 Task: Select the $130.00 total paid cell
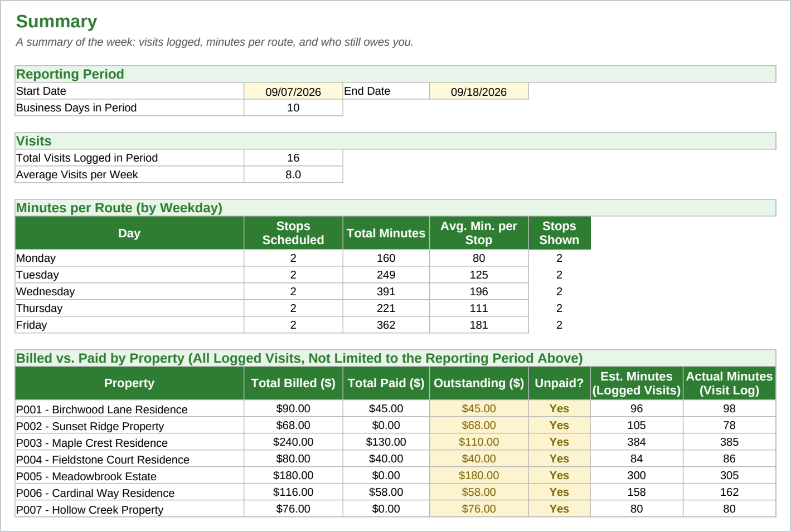pos(386,442)
